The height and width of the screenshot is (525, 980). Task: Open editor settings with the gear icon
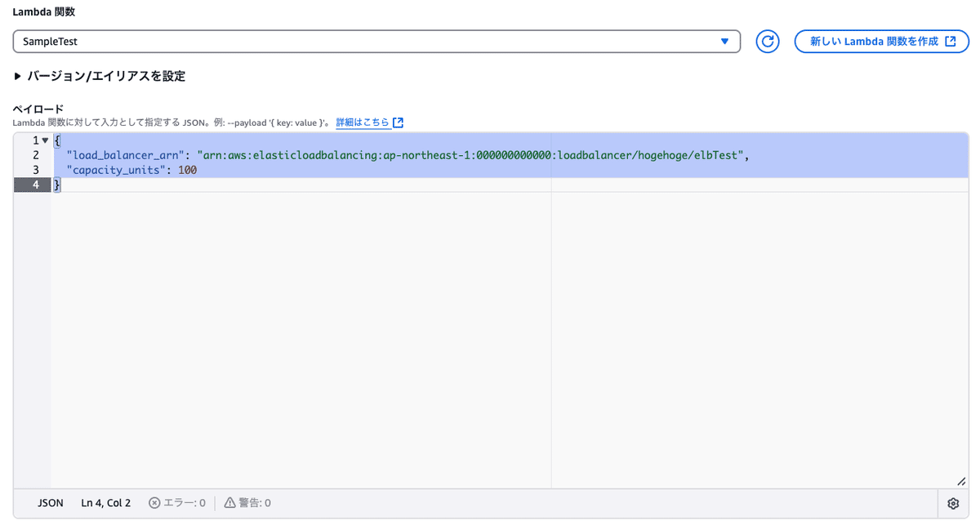tap(952, 503)
